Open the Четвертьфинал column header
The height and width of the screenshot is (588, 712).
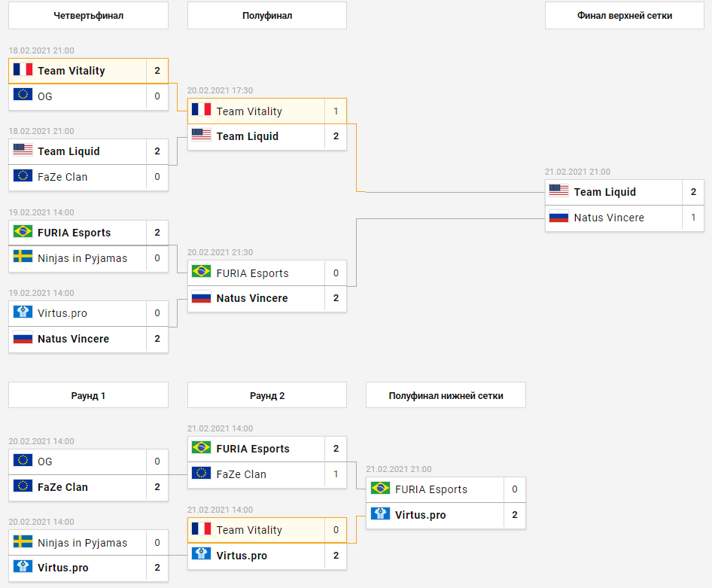(x=88, y=16)
